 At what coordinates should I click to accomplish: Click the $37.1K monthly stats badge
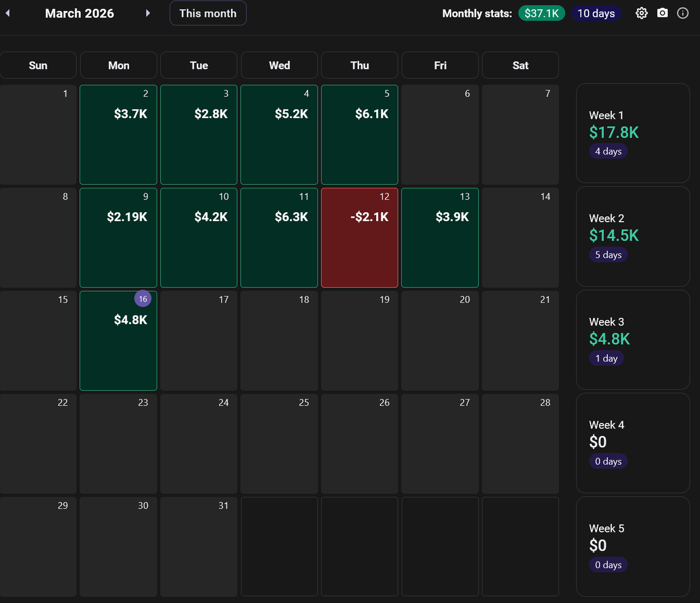(x=542, y=13)
